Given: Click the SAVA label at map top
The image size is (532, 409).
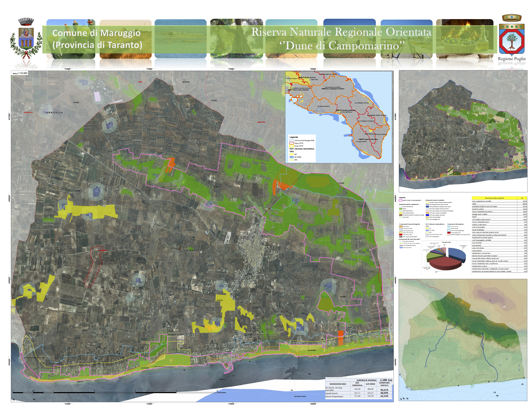Looking at the screenshot, I should point(186,82).
